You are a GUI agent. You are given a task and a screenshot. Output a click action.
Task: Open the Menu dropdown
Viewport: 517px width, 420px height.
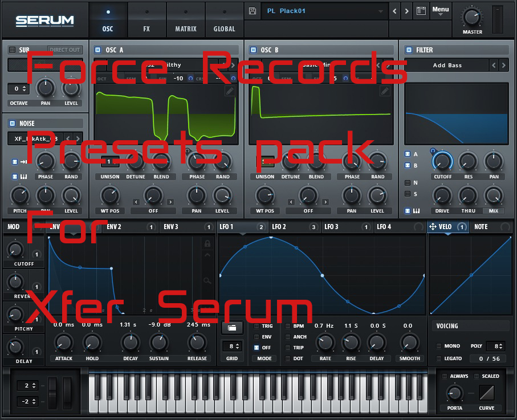point(440,10)
